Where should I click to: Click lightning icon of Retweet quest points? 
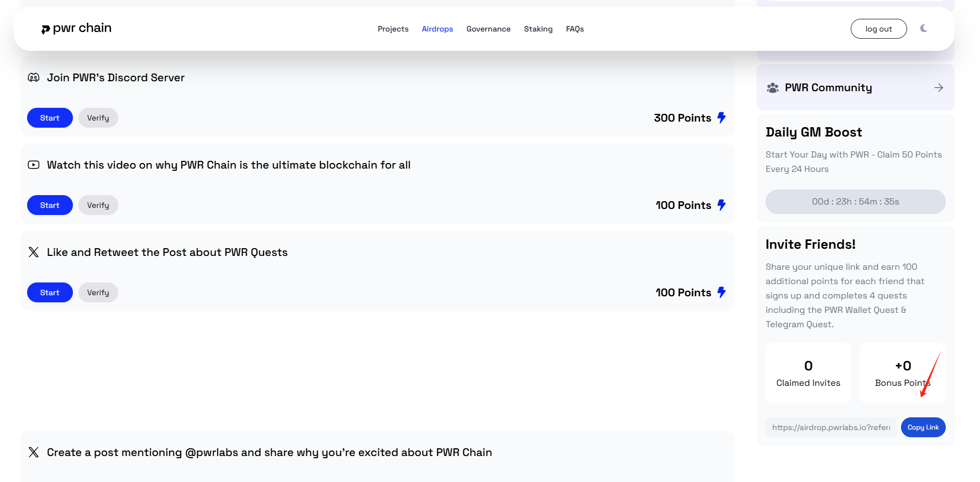point(721,292)
